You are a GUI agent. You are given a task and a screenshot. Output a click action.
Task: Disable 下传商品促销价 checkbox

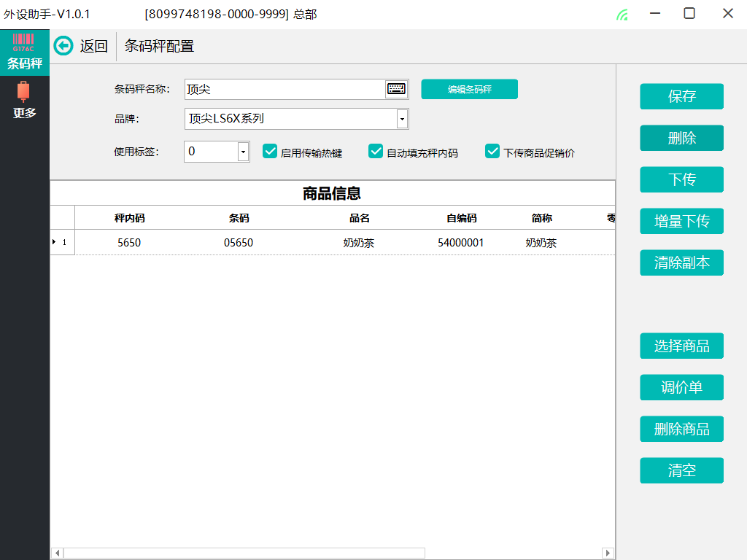pyautogui.click(x=492, y=152)
